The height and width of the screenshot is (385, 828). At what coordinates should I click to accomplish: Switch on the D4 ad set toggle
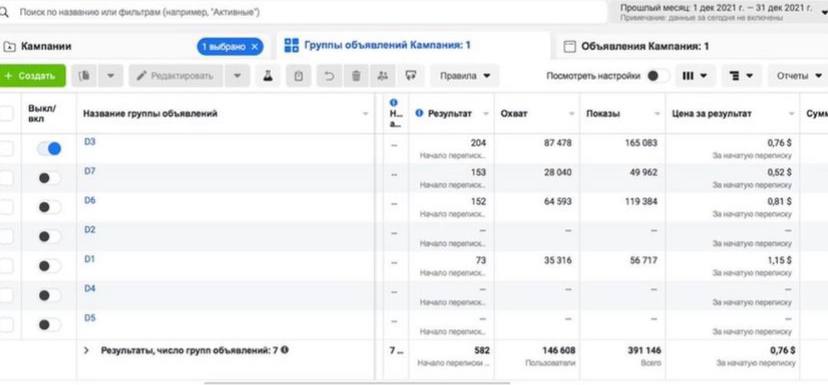pos(49,295)
